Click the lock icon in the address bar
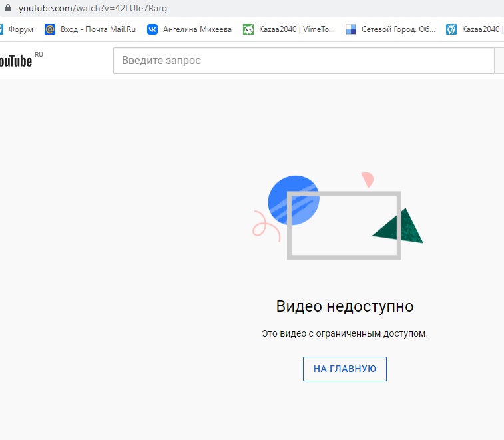This screenshot has width=504, height=440. point(8,9)
